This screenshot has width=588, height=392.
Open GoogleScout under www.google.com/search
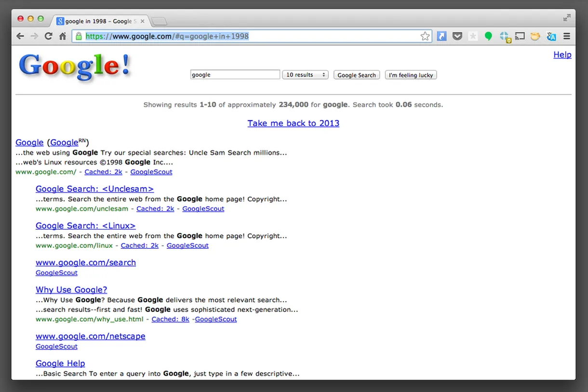(56, 273)
